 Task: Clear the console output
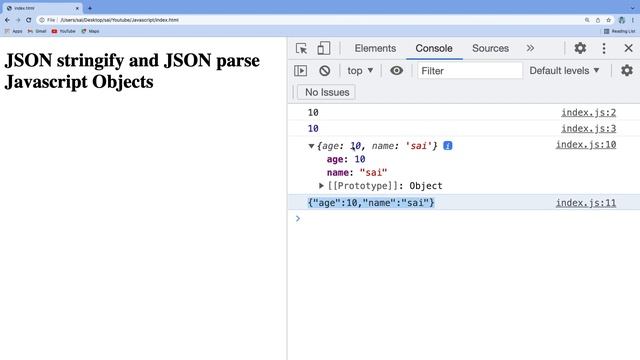[324, 71]
